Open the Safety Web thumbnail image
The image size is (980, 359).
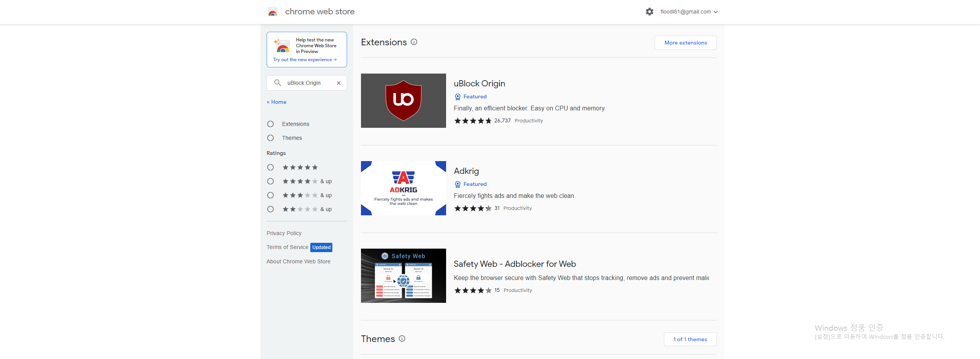(404, 276)
